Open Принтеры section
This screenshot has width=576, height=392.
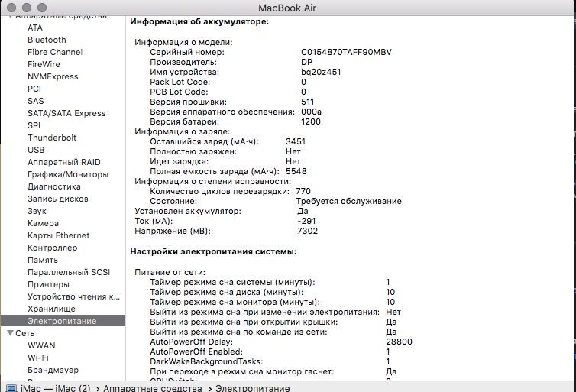pos(48,284)
